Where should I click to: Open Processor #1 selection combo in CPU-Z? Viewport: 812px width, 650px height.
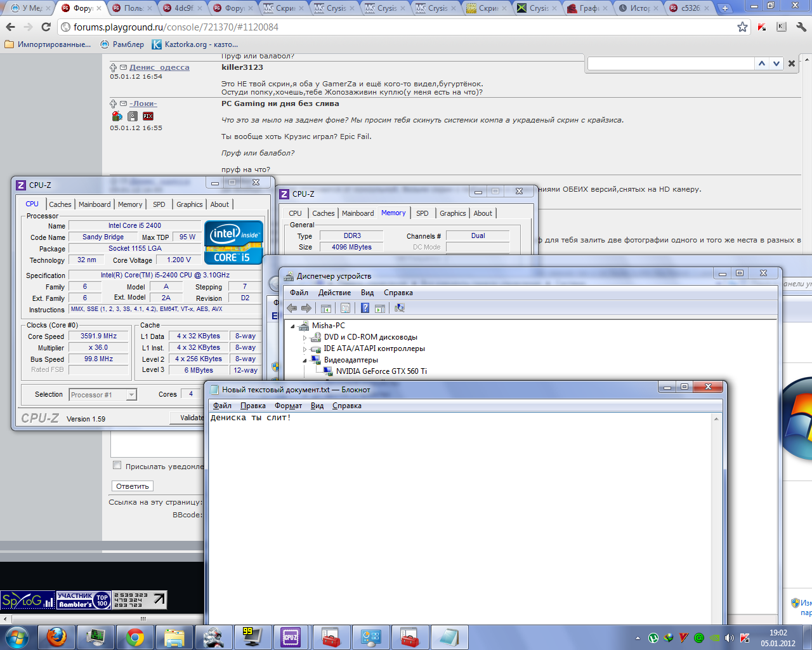103,394
